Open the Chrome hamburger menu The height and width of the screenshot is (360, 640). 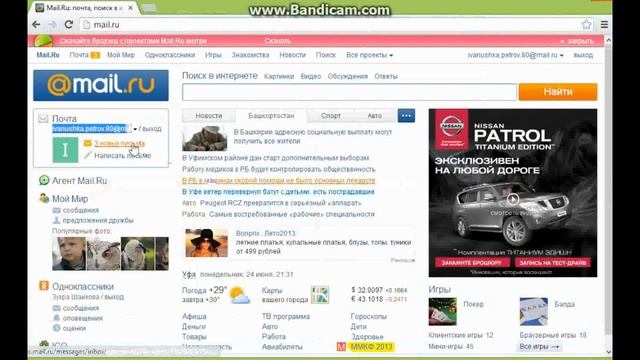pyautogui.click(x=604, y=24)
